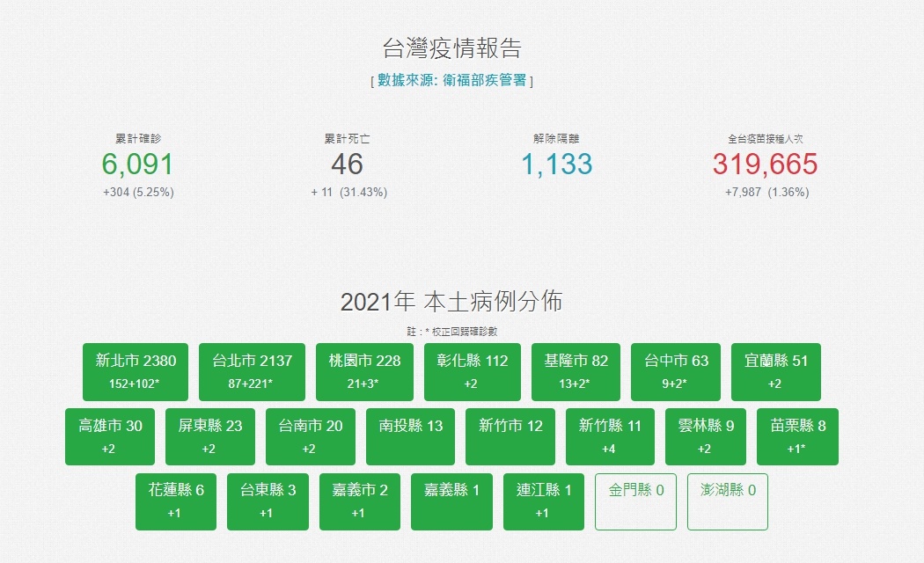This screenshot has width=924, height=563.
Task: Click the 註 : * 校正回歸確診數 note
Action: 452,332
